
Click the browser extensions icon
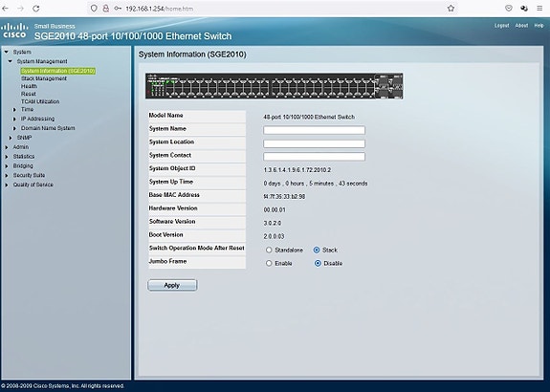(524, 9)
